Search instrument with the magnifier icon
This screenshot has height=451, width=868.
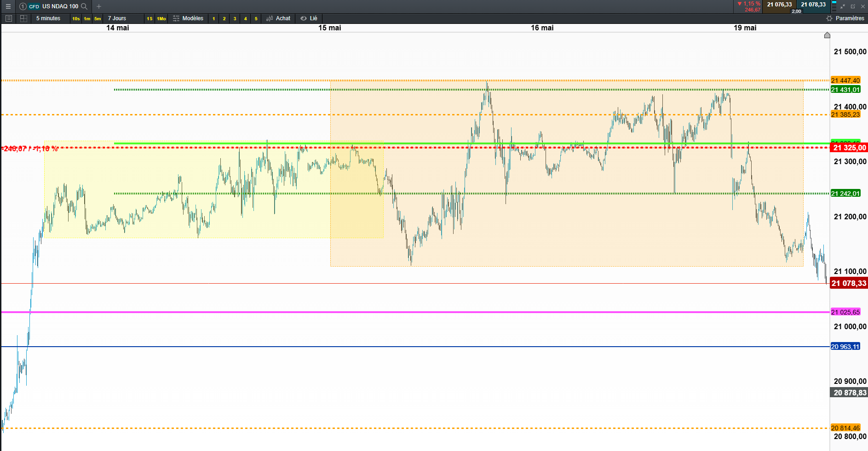(x=84, y=6)
